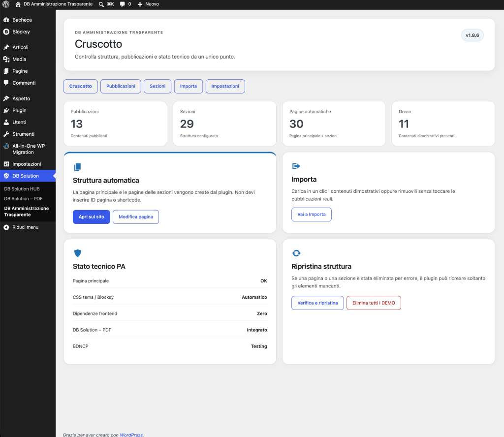
Task: Click the Nuovo menu in admin bar
Action: [148, 4]
